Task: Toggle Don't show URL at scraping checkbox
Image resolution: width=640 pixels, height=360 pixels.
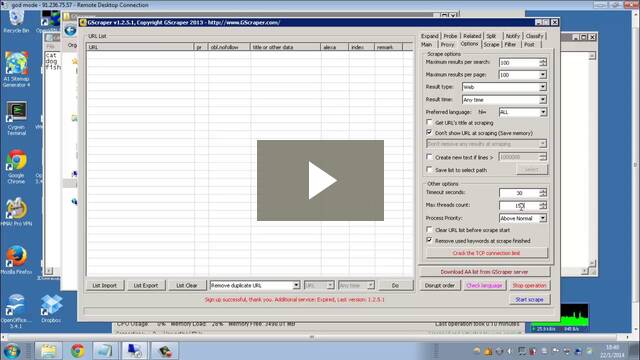Action: coord(429,132)
